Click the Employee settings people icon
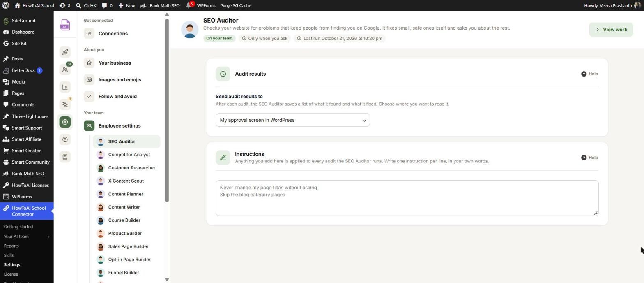 click(x=89, y=126)
